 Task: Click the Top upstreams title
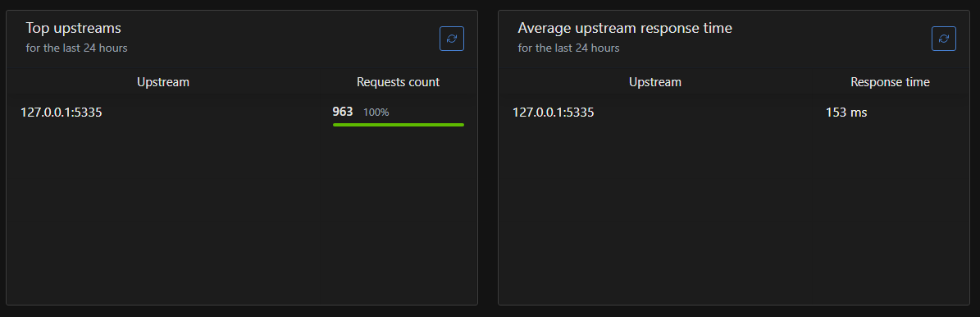pyautogui.click(x=73, y=28)
